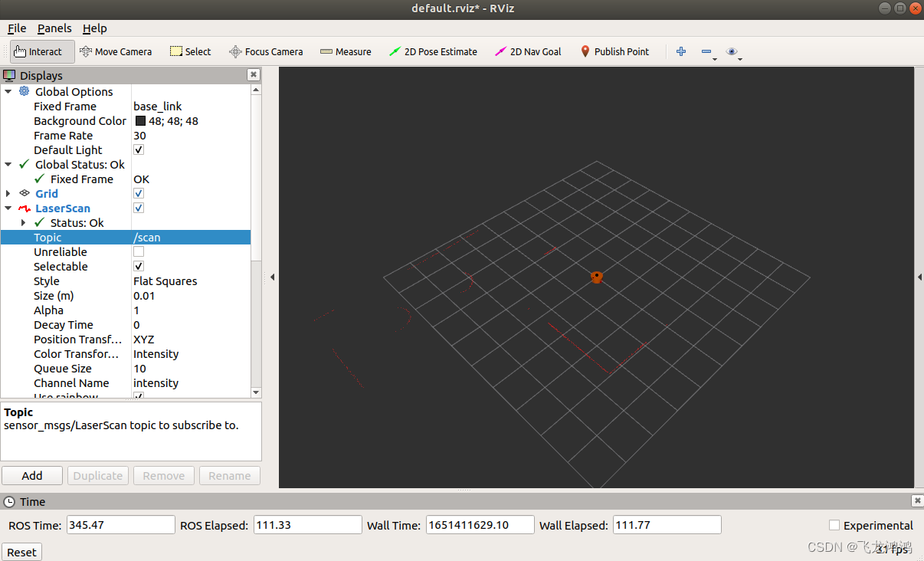Enable the Unreliable checkbox
This screenshot has width=924, height=561.
[139, 252]
